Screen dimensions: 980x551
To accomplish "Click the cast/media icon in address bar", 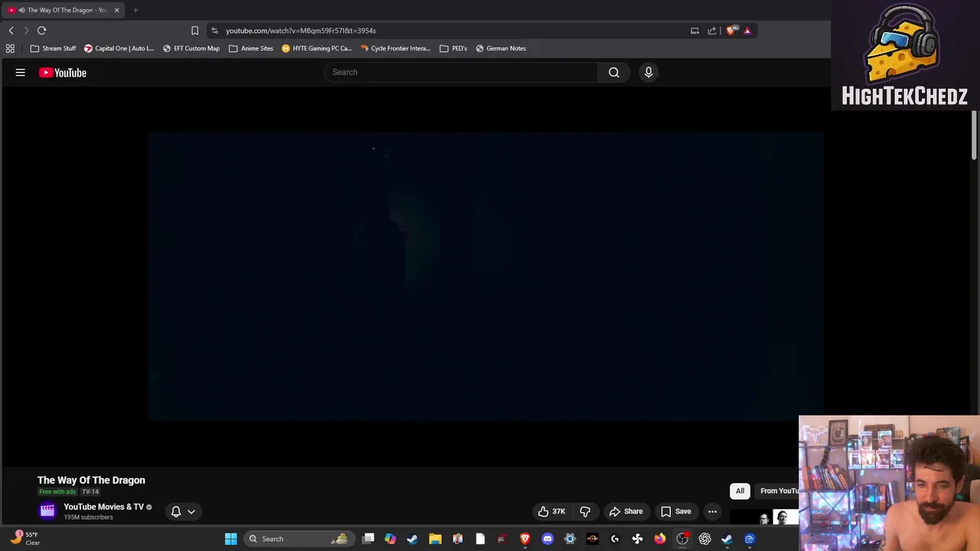I will [694, 31].
